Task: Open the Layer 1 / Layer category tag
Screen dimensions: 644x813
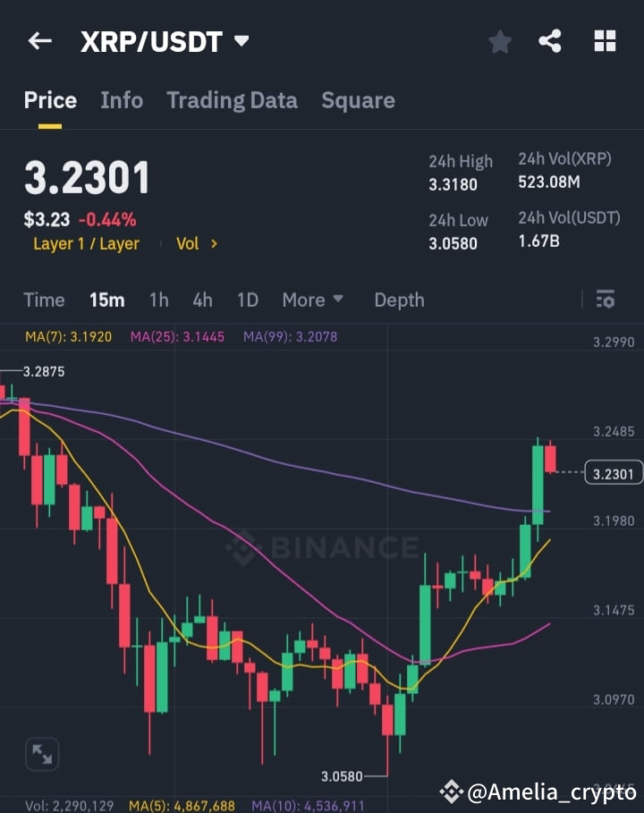Action: point(86,243)
